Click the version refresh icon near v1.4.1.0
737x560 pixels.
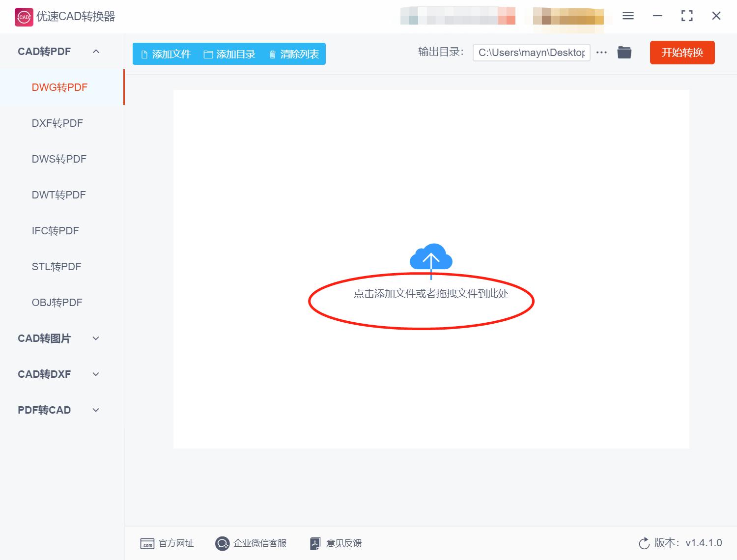click(644, 543)
